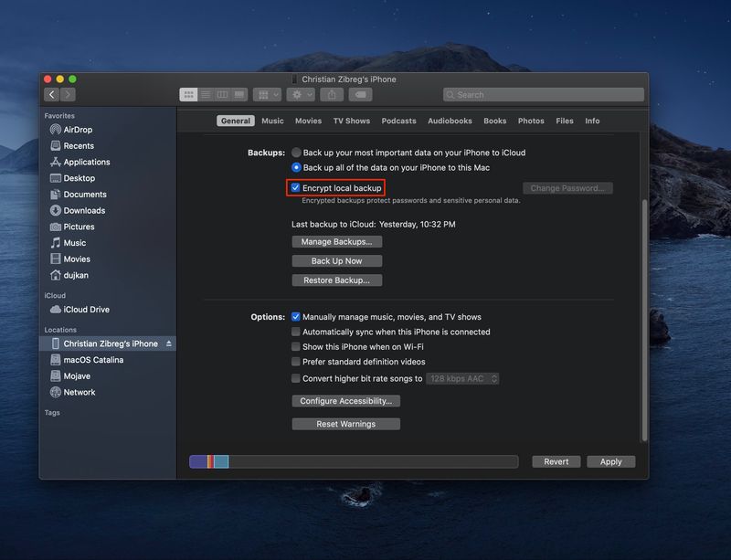The height and width of the screenshot is (560, 731).
Task: Click the Apply button
Action: (x=610, y=461)
